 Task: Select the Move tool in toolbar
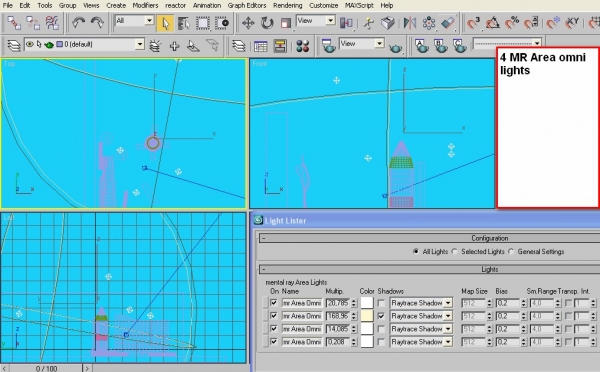tap(248, 23)
